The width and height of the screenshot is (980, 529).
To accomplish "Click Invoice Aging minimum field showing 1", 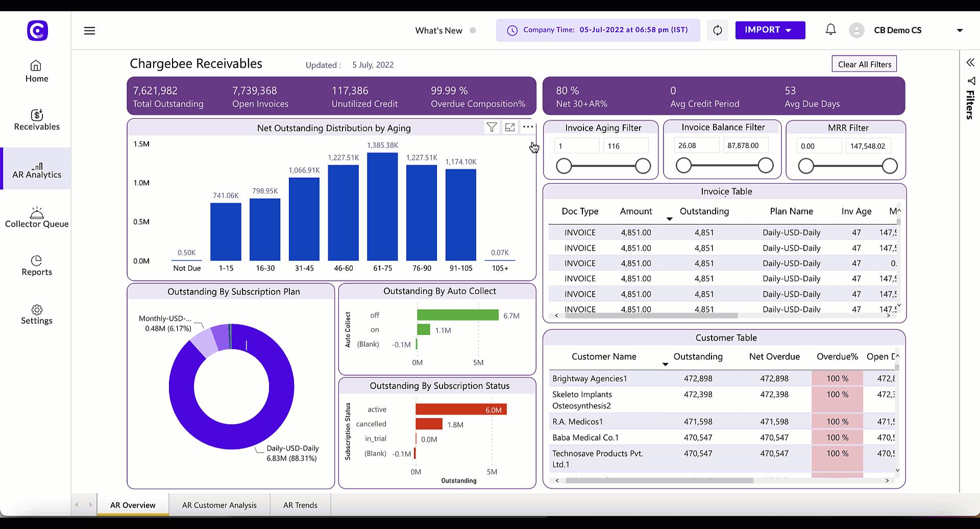I will 577,146.
